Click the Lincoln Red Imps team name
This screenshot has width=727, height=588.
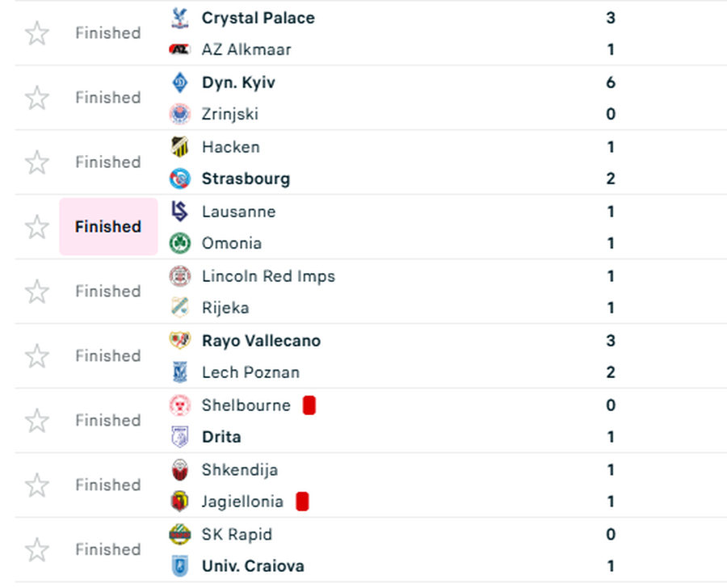268,276
